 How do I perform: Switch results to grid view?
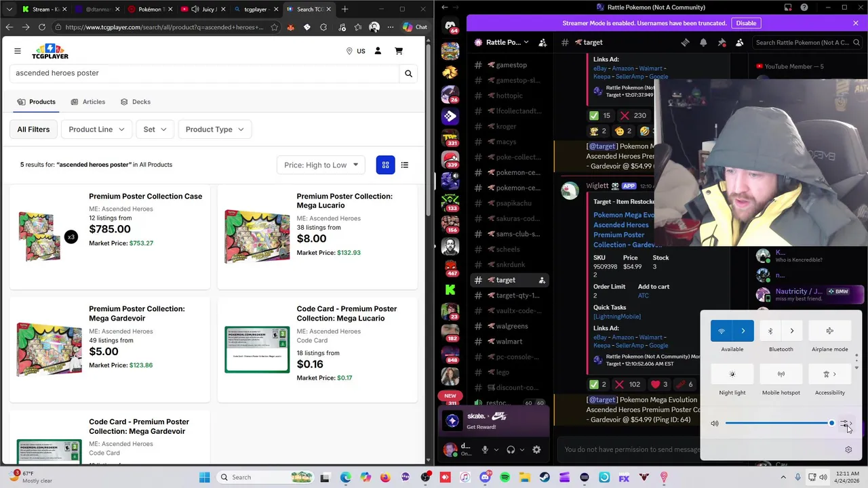pyautogui.click(x=385, y=165)
